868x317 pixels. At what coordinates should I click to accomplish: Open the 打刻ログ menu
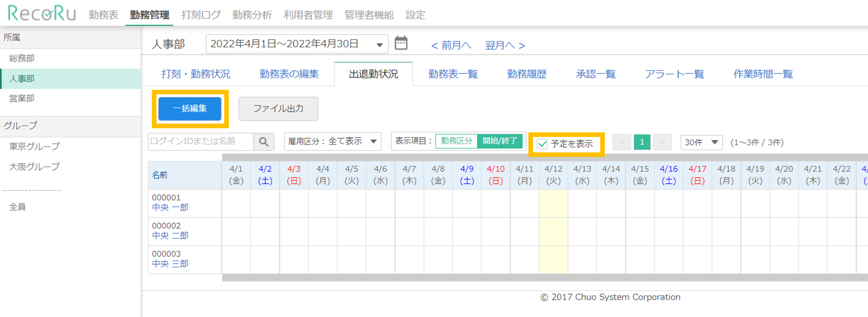pos(201,15)
